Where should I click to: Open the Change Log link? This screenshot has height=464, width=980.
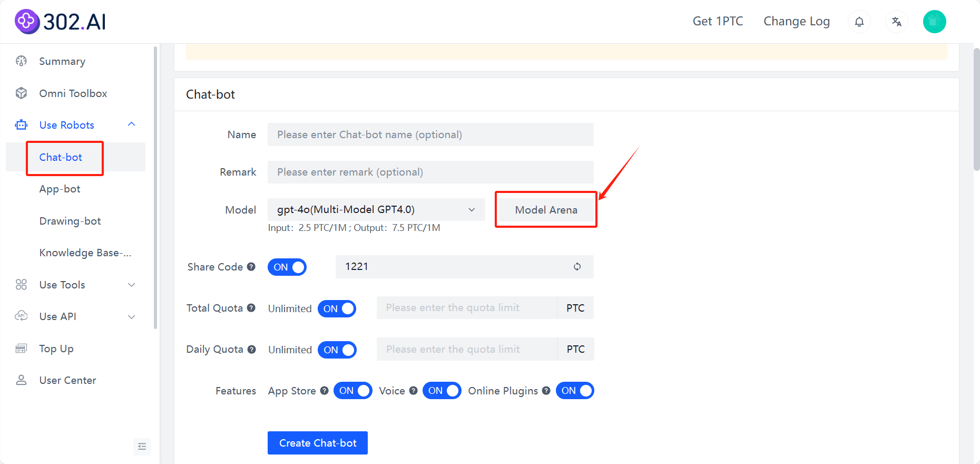click(x=797, y=22)
